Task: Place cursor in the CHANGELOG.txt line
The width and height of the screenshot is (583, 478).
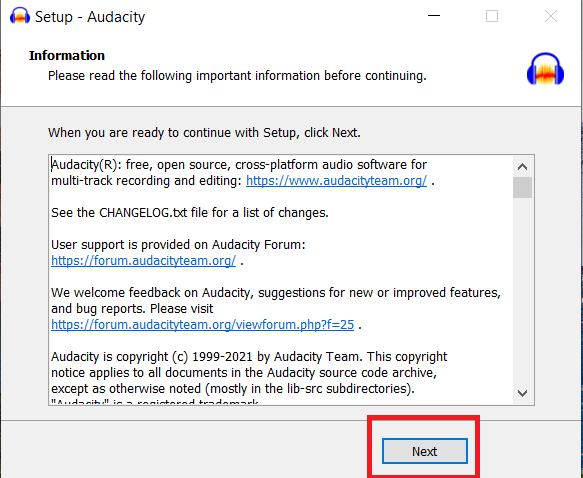Action: click(190, 213)
